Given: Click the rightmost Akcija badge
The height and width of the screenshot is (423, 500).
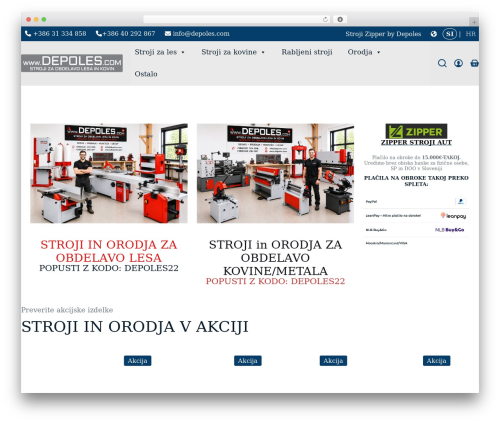Looking at the screenshot, I should (436, 361).
